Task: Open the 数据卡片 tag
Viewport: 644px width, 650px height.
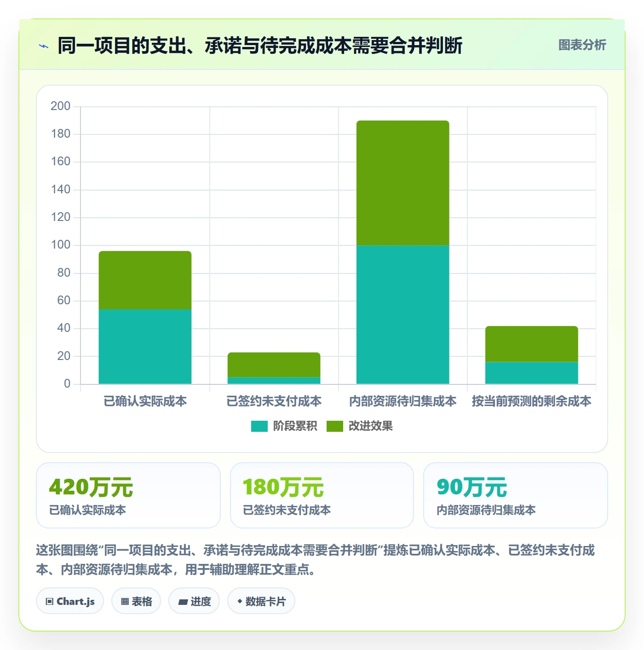Action: [x=261, y=601]
